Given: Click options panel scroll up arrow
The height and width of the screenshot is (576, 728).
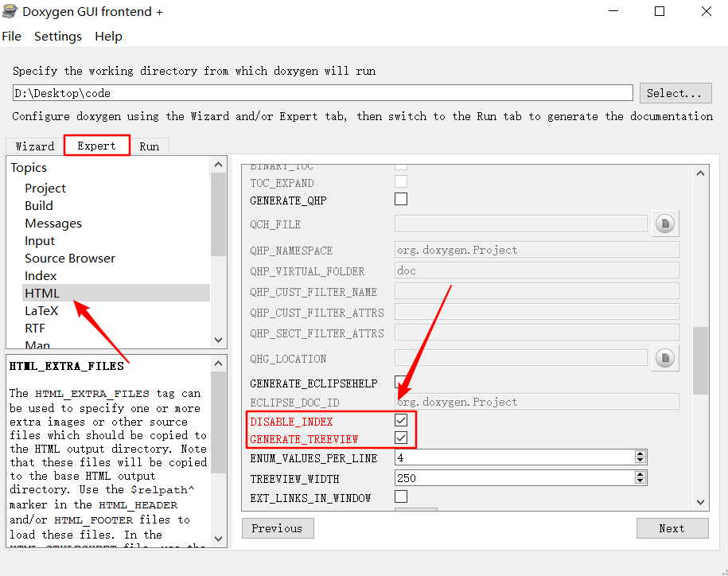Looking at the screenshot, I should 701,173.
